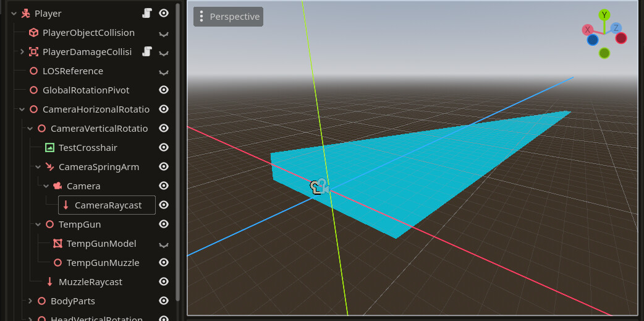Screen dimensions: 644x321
Task: Hide the GlobalRotationPivot node
Action: point(164,90)
